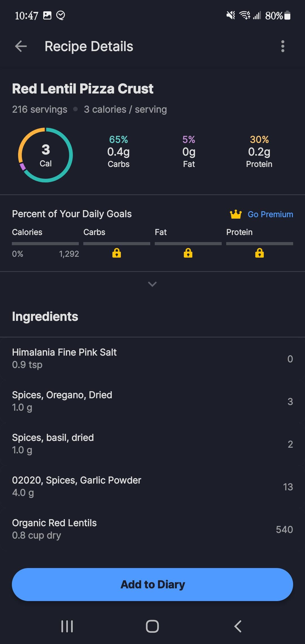
Task: Tap the back arrow in header
Action: [21, 46]
